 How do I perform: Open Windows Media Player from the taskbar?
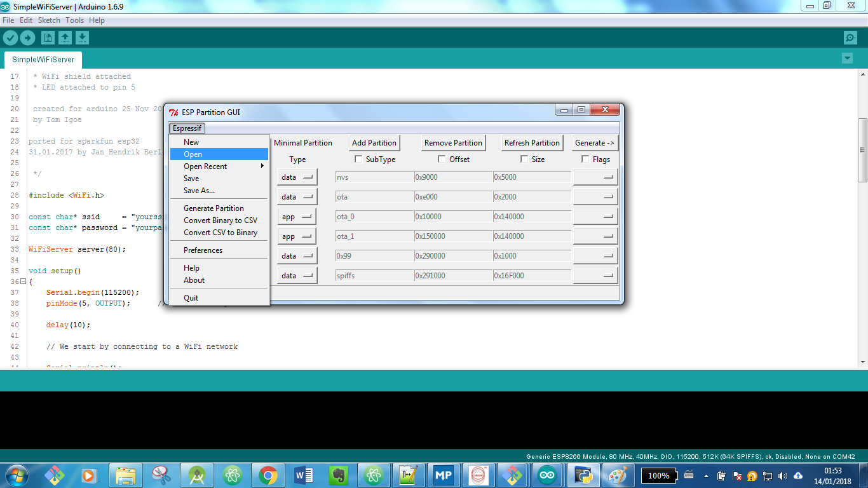point(89,475)
